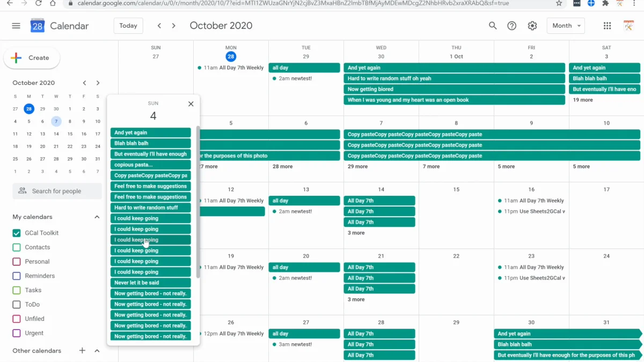The height and width of the screenshot is (362, 644).
Task: Enable the Reminders calendar checkbox
Action: [17, 276]
